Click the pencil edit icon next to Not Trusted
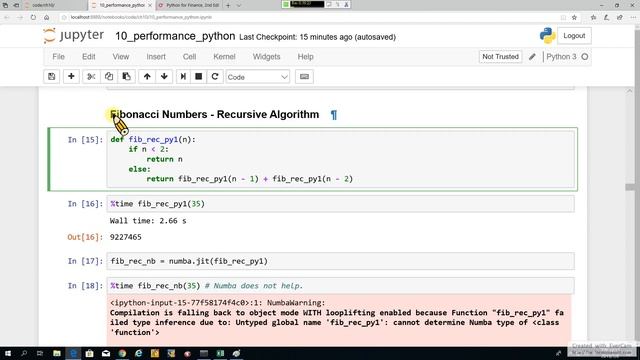Image resolution: width=640 pixels, height=360 pixels. pyautogui.click(x=532, y=57)
